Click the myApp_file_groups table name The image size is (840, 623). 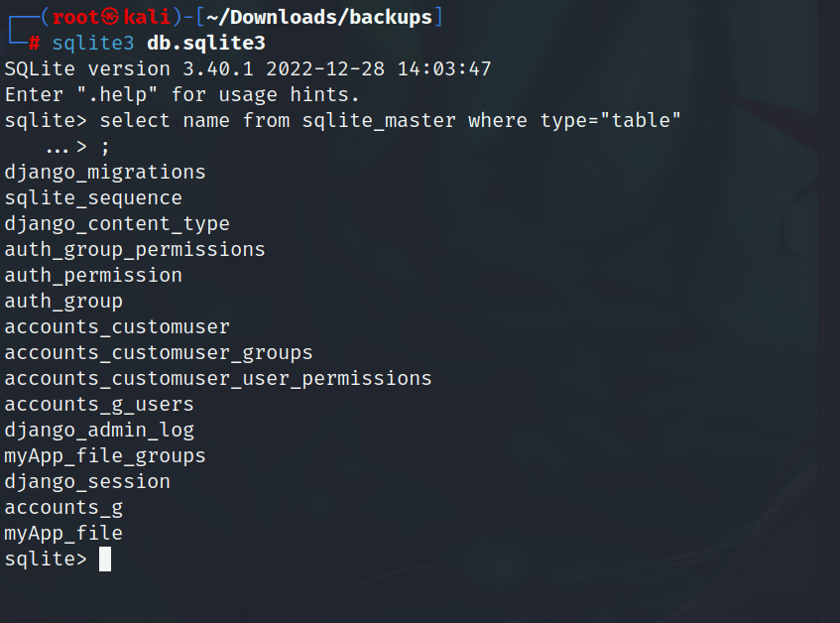point(105,456)
